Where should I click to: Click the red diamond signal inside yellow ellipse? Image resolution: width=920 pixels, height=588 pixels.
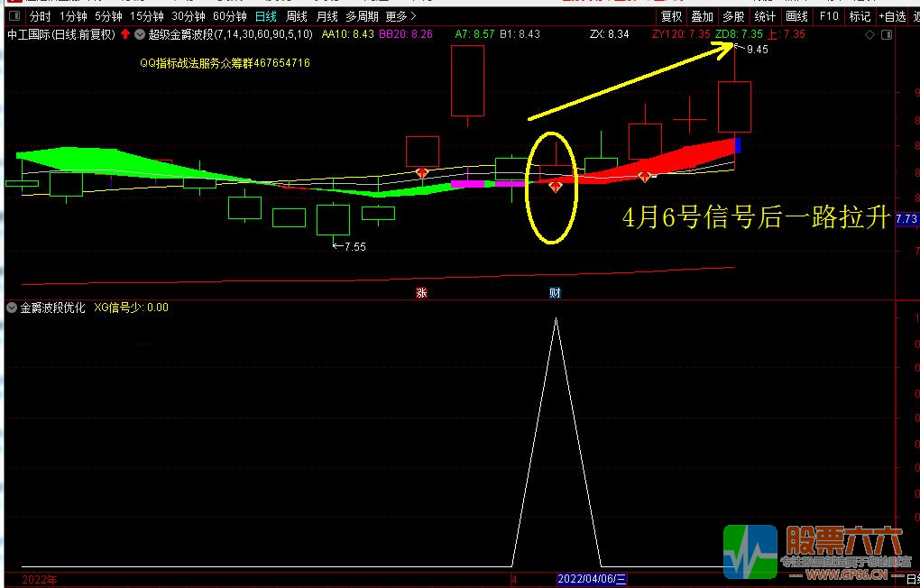(556, 187)
